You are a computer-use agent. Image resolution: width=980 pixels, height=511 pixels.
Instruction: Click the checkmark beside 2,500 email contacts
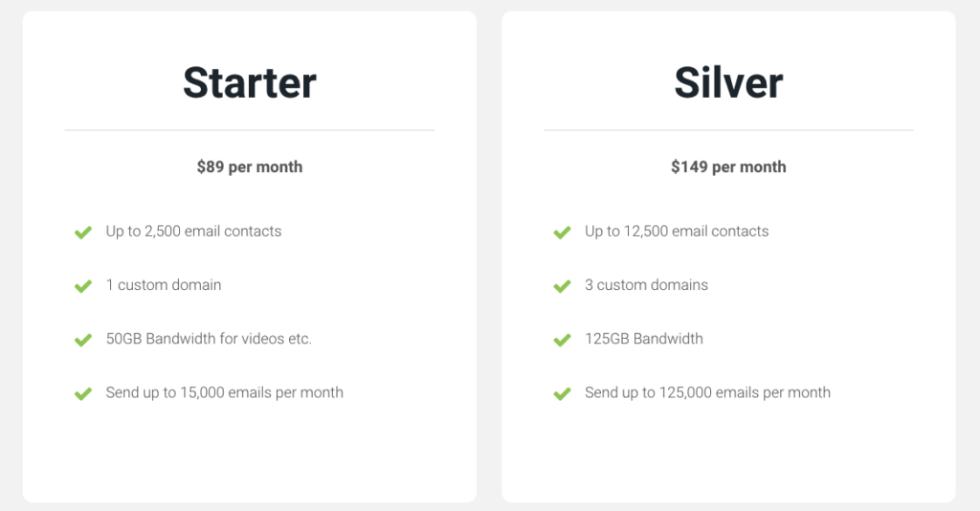point(83,233)
